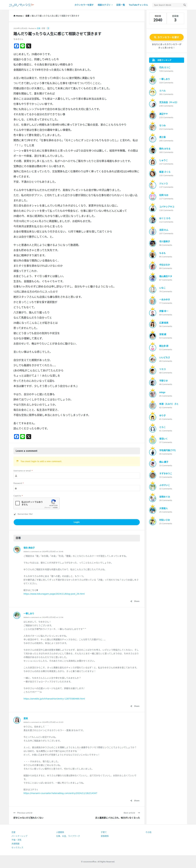Viewport: 196px width, 868px height.
Task: Go to next article 夫と義実家にバカにされ
Action: point(117,817)
